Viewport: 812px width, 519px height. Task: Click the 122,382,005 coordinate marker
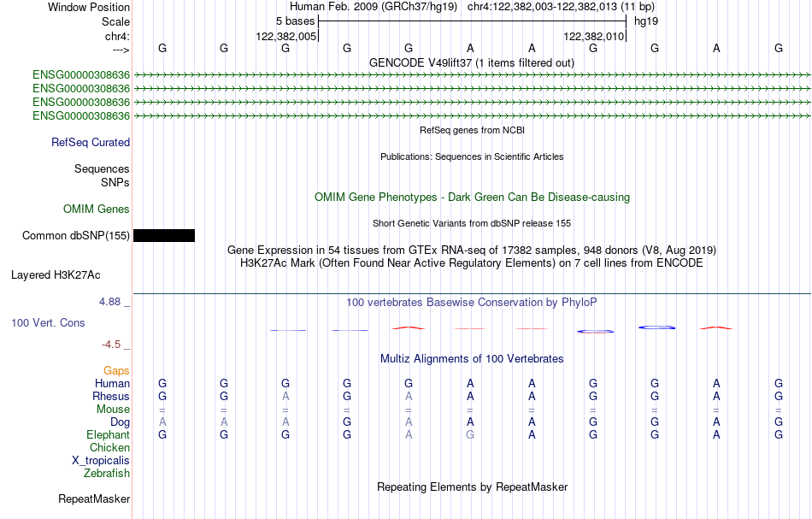point(285,36)
